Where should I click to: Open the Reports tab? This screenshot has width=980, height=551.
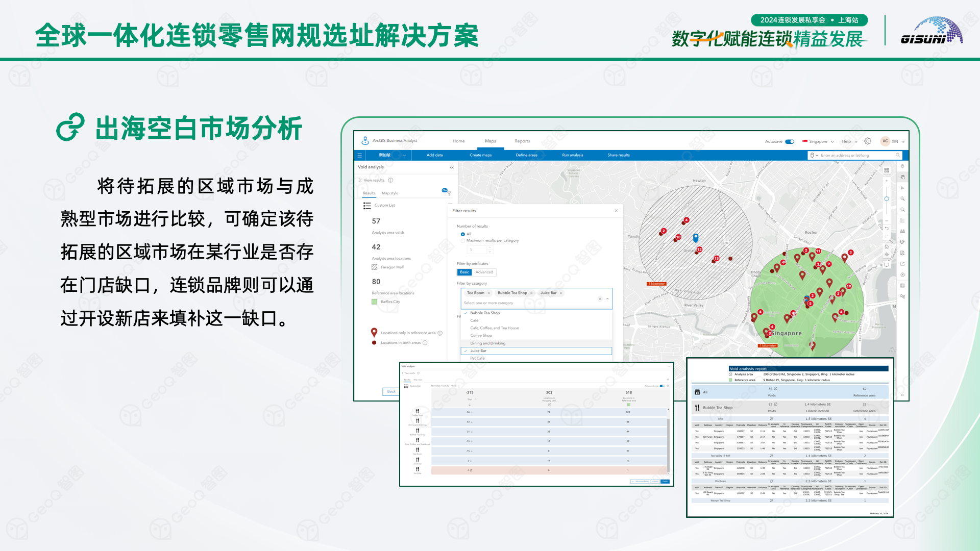(x=522, y=141)
